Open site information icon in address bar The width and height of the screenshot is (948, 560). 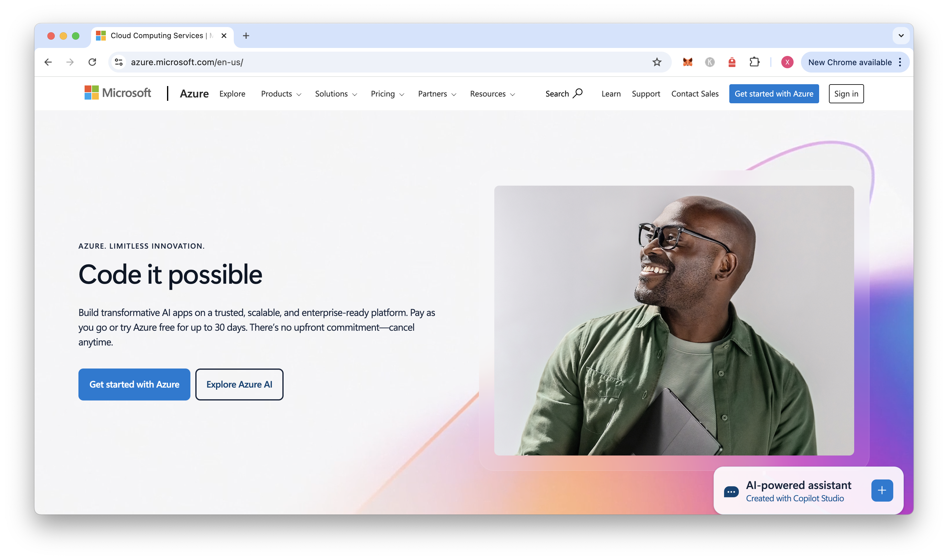119,62
